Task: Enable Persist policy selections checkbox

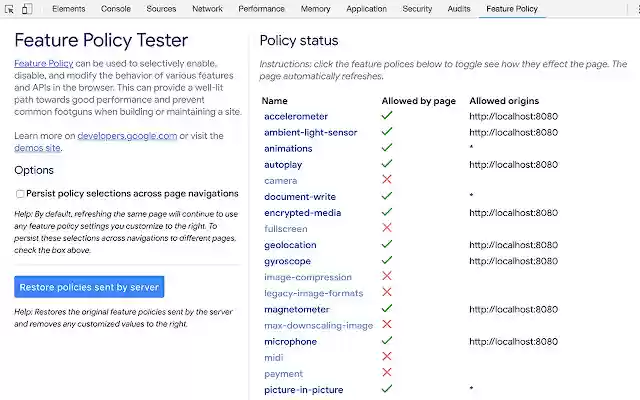Action: [x=20, y=194]
